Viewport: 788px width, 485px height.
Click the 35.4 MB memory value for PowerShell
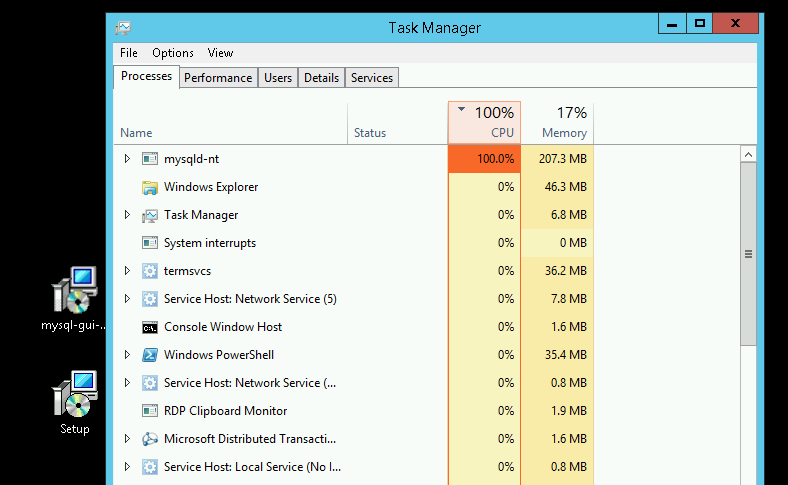[x=565, y=355]
